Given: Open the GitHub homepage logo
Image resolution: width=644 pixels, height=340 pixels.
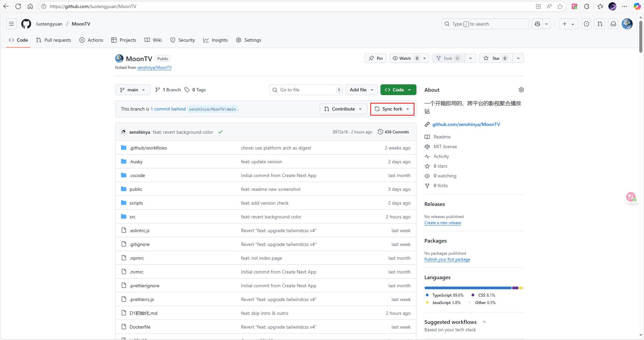Looking at the screenshot, I should coord(26,24).
